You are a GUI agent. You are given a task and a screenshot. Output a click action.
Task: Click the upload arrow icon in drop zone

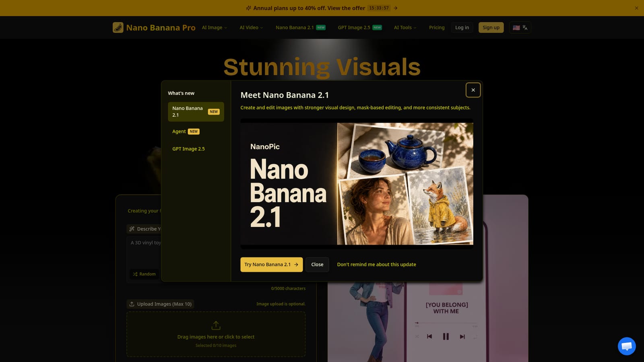coord(216,325)
